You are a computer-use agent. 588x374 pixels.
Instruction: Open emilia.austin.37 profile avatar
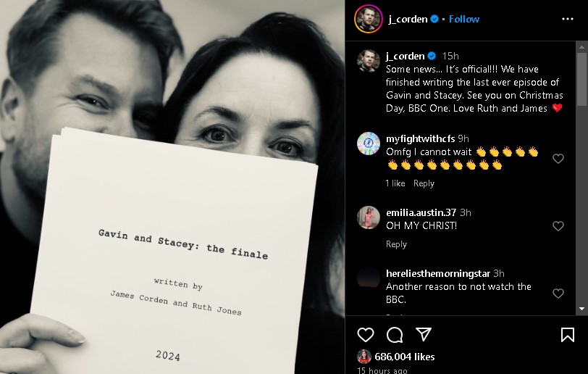pos(369,217)
